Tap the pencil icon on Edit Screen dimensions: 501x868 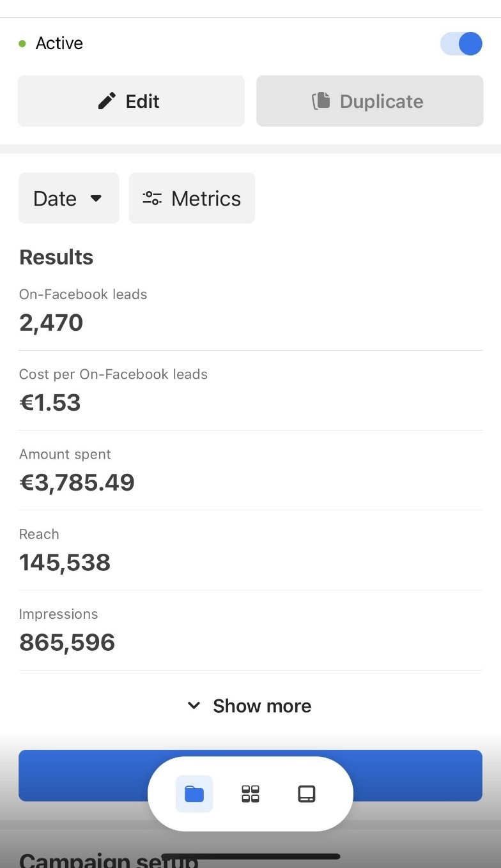pos(107,101)
